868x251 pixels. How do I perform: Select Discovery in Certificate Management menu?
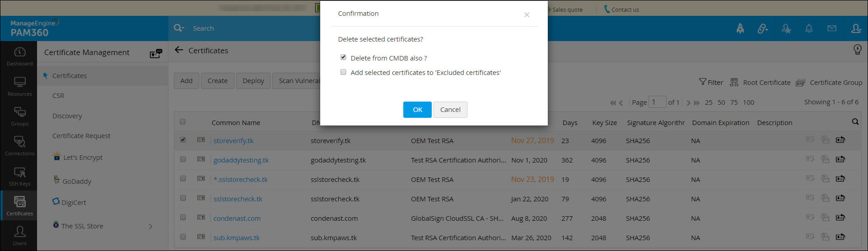click(67, 116)
